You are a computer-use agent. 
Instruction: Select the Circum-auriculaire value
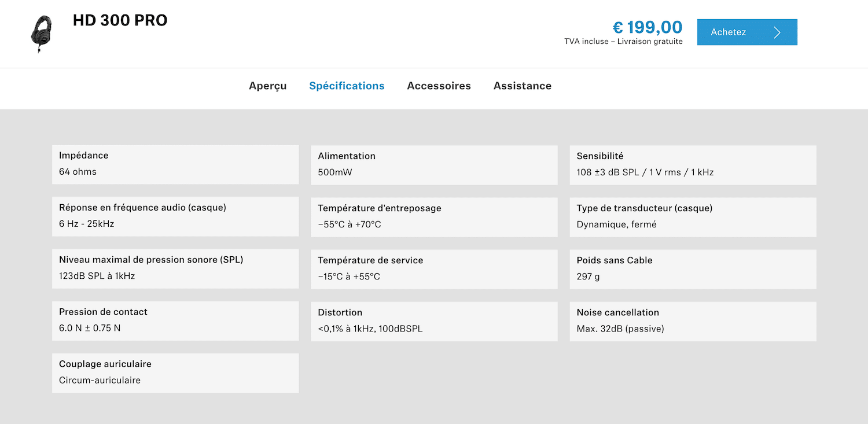[x=100, y=380]
